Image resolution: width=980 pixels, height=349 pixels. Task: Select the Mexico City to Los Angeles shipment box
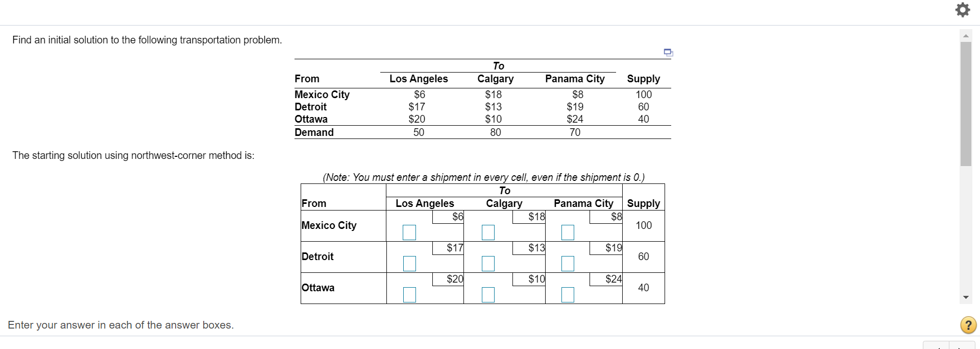tap(409, 232)
